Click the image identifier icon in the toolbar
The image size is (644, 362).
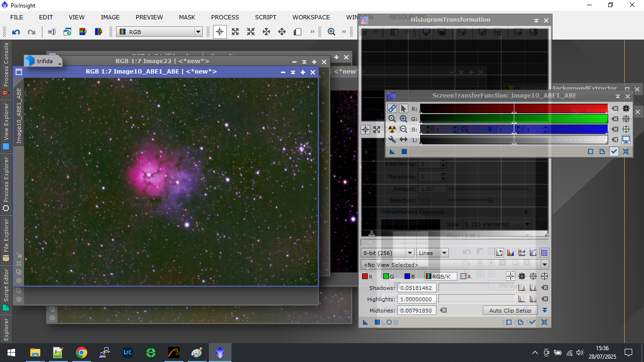52,32
